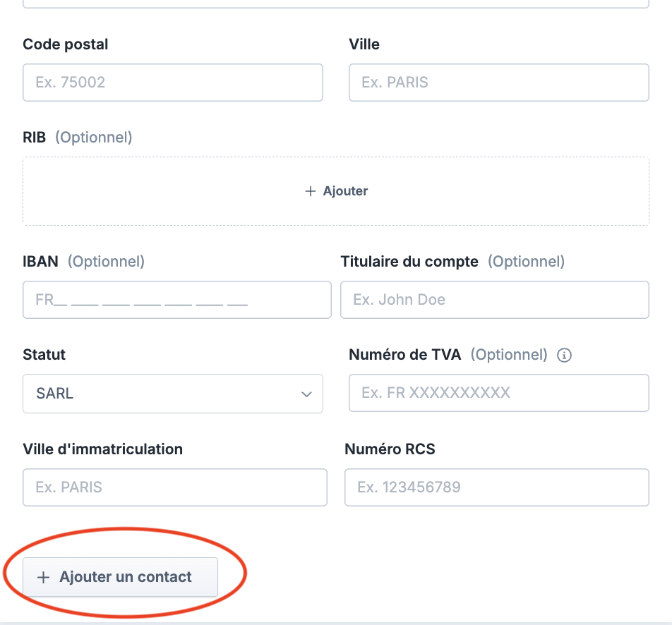Click the RIB label text
Image resolution: width=672 pixels, height=625 pixels.
pyautogui.click(x=35, y=138)
